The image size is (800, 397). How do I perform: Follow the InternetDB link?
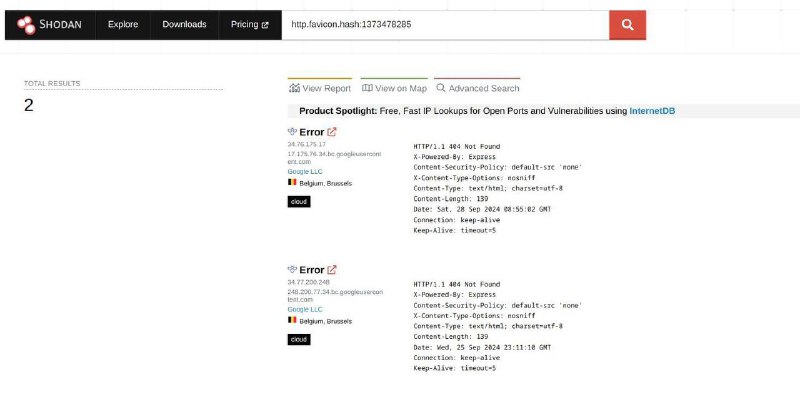click(652, 111)
